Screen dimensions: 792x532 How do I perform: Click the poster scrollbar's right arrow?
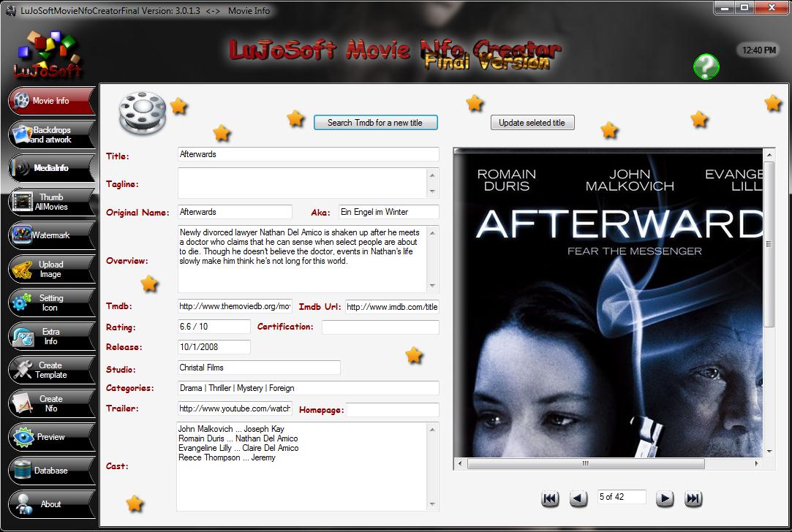click(x=757, y=463)
